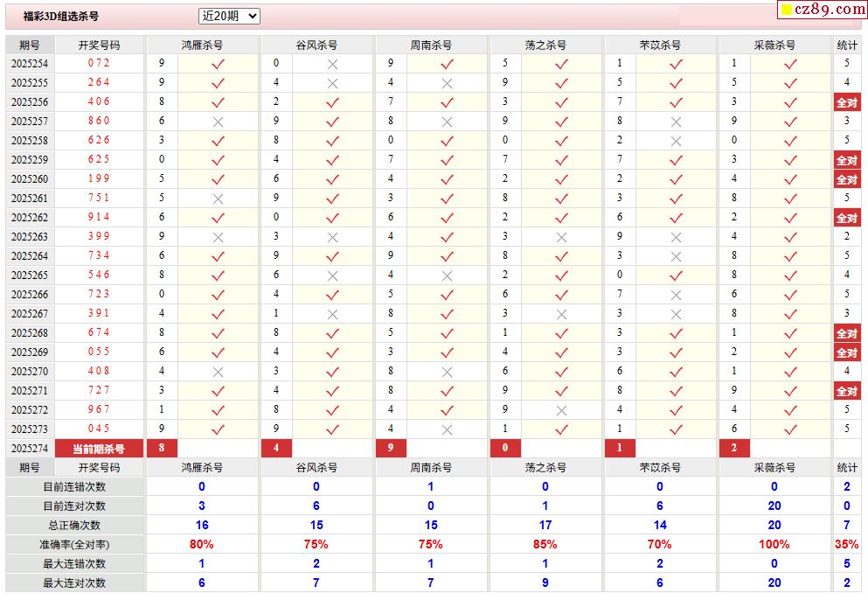Click the winning number 0 7 2

coord(99,64)
